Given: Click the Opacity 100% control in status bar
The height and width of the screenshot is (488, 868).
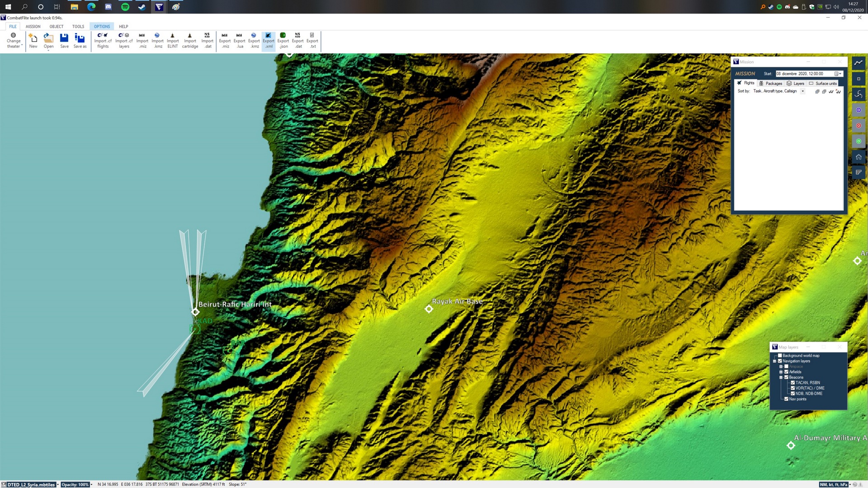Looking at the screenshot, I should (x=75, y=484).
